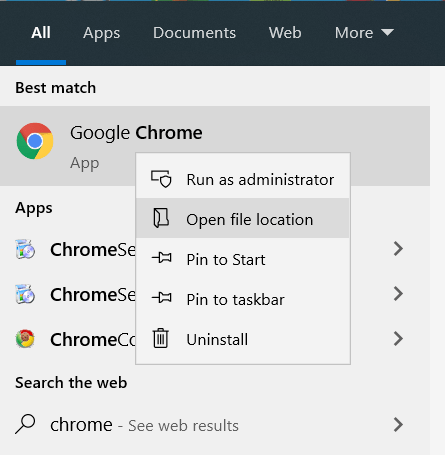The width and height of the screenshot is (445, 455).
Task: Select Pin to taskbar option
Action: tap(243, 299)
